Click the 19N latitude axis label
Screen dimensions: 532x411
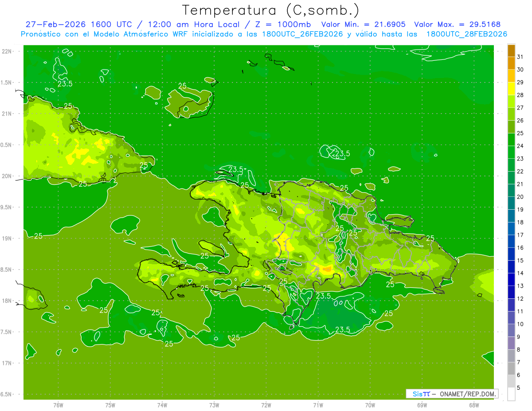(x=7, y=239)
